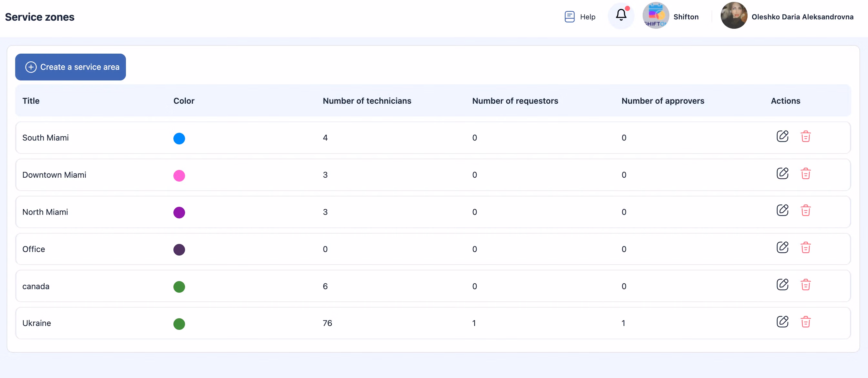
Task: Delete the Office service zone
Action: [x=805, y=248]
